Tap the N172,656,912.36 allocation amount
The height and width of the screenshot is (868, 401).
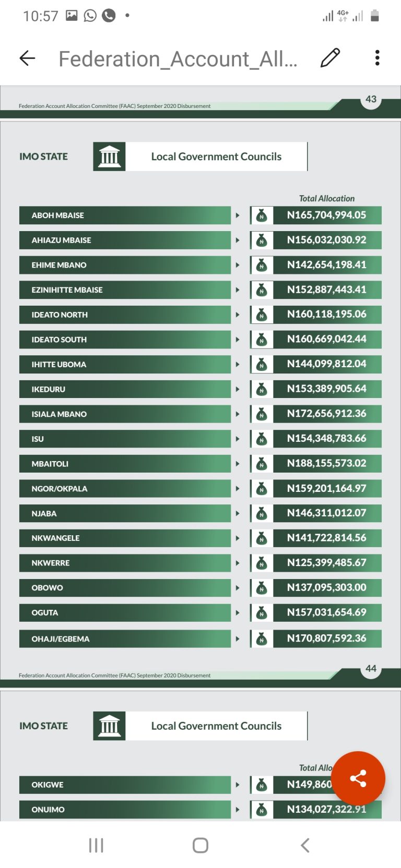point(327,414)
